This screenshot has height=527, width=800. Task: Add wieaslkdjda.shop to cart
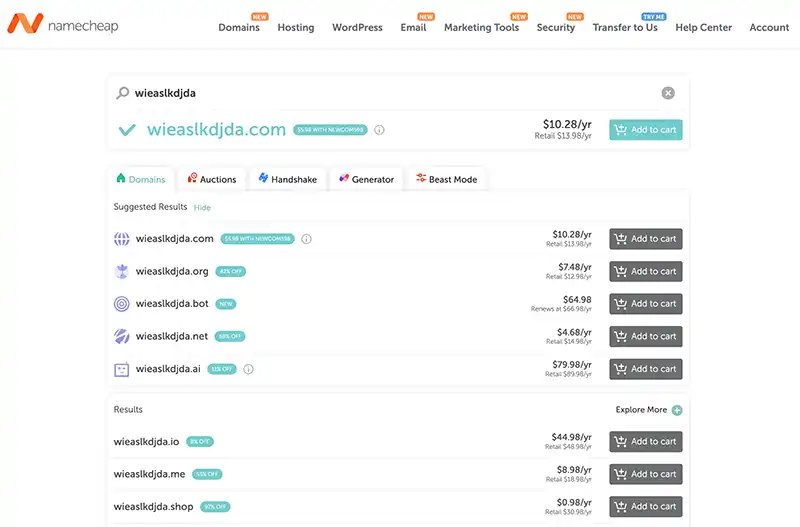coord(645,507)
